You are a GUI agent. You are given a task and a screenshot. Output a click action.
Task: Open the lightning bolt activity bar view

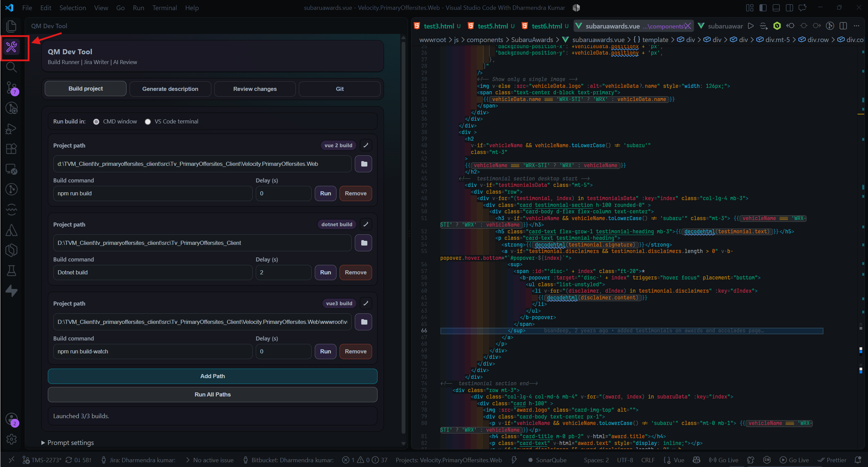point(12,291)
